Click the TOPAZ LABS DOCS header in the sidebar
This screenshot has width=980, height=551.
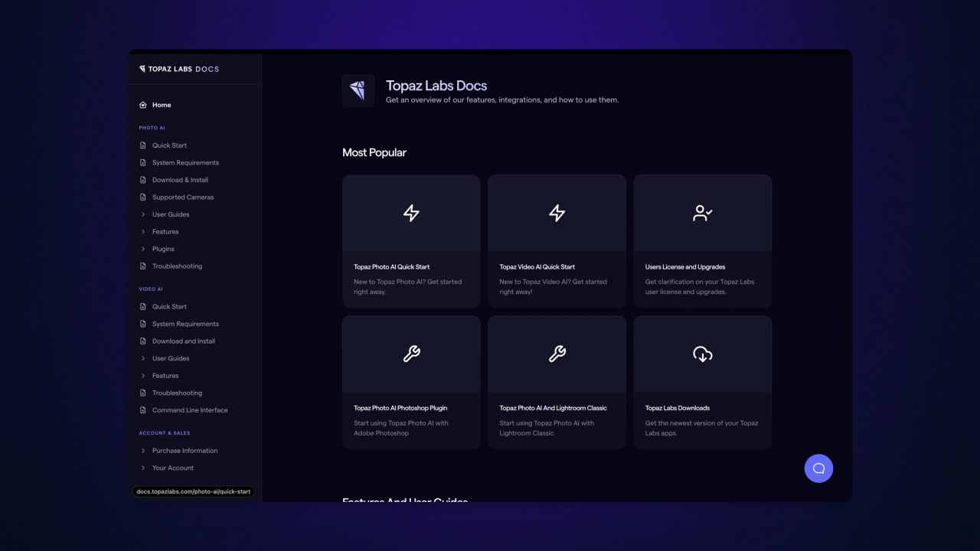coord(178,68)
